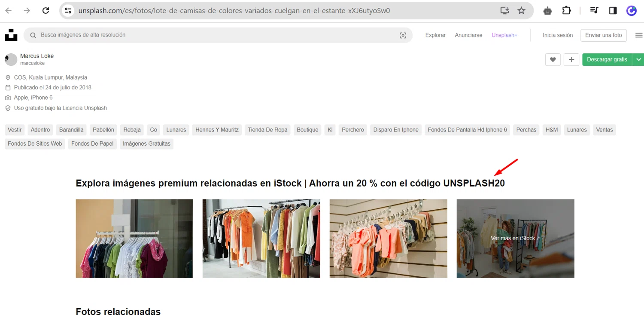Select the Pabellón tag

103,130
